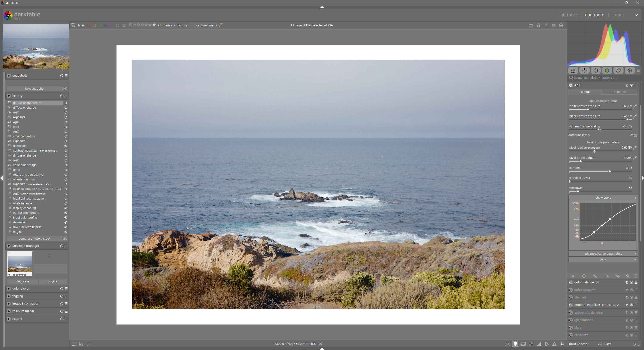Enable color equalizer module

[x=571, y=290]
